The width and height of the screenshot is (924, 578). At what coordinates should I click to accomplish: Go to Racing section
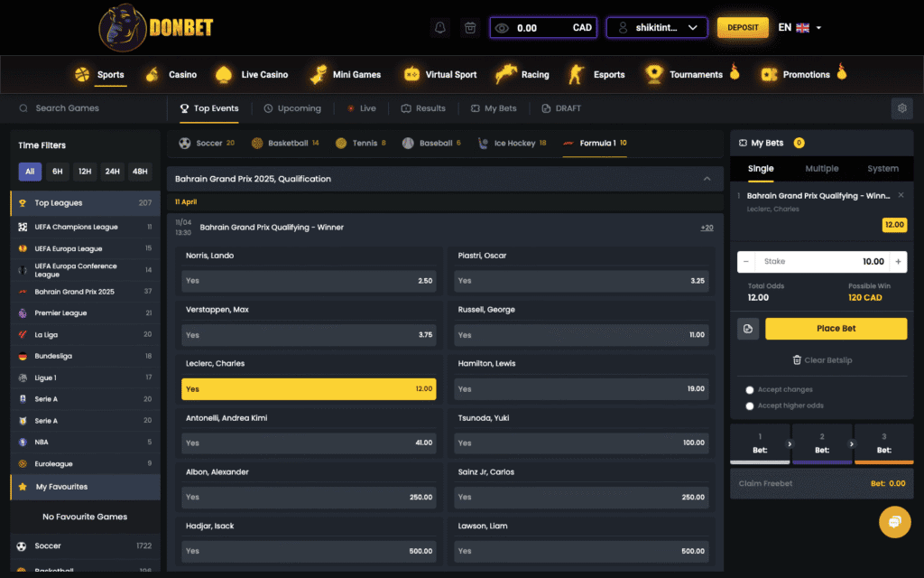click(x=522, y=74)
